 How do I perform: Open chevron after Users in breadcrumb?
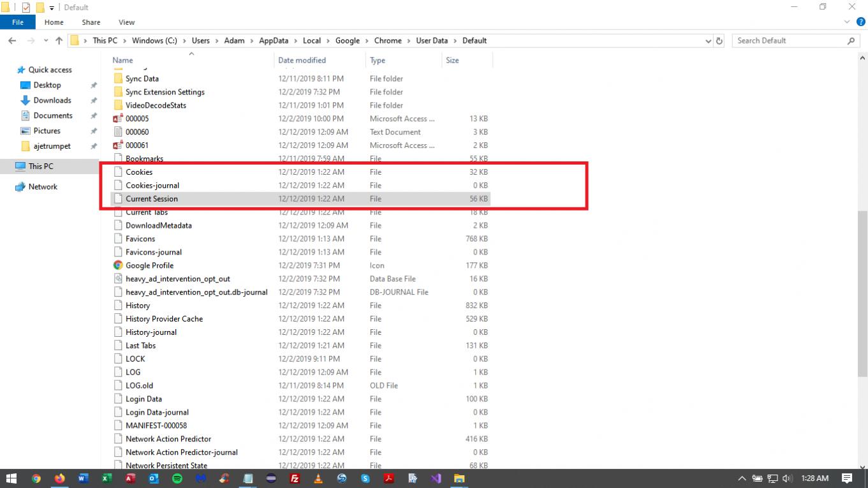coord(217,40)
